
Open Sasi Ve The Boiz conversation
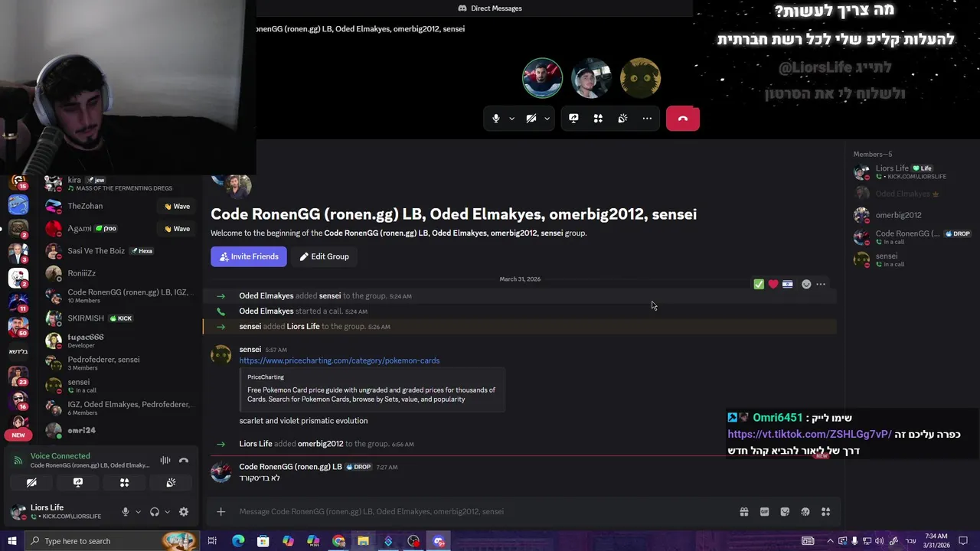tap(119, 251)
